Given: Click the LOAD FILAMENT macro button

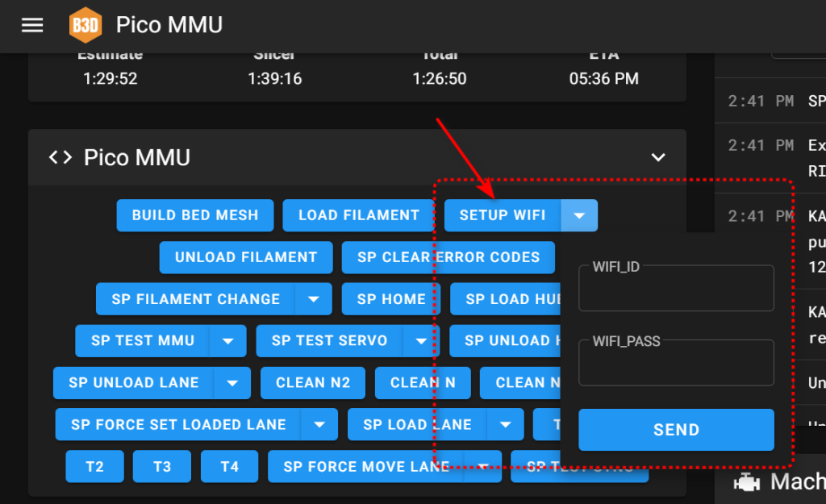Looking at the screenshot, I should [x=359, y=215].
